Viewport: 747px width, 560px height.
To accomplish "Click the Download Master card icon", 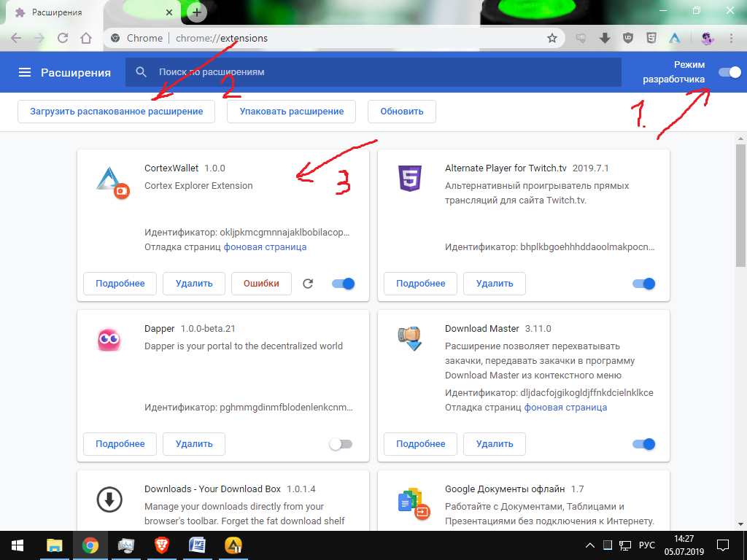I will (410, 338).
